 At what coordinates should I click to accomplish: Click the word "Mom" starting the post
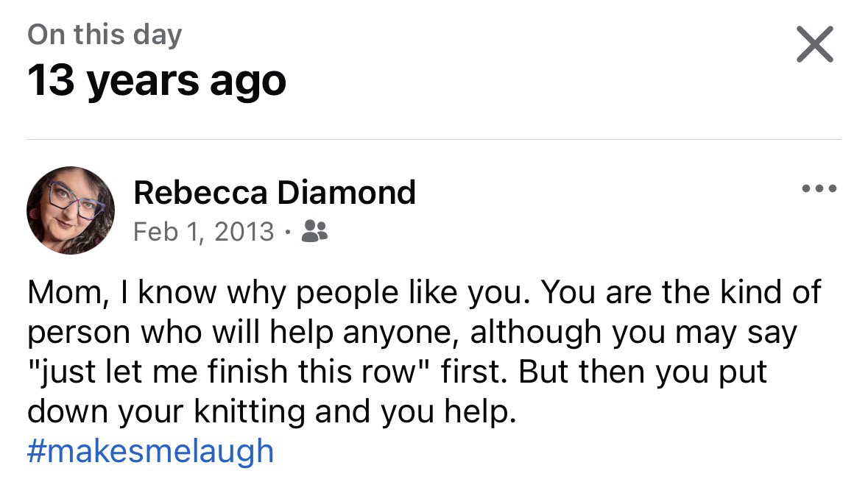click(x=60, y=292)
